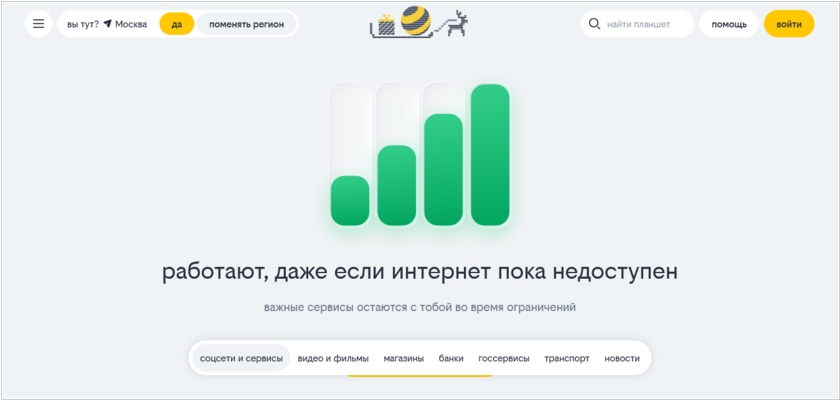
Task: Click the striped Beeline ball logo
Action: [x=417, y=21]
